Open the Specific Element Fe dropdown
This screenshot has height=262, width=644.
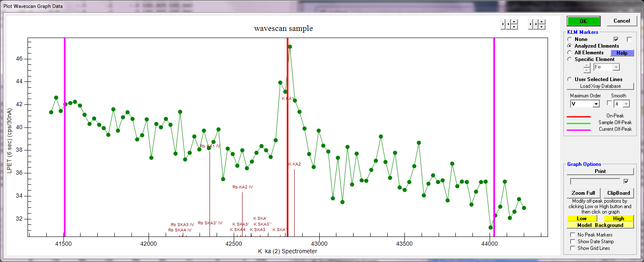pos(616,67)
